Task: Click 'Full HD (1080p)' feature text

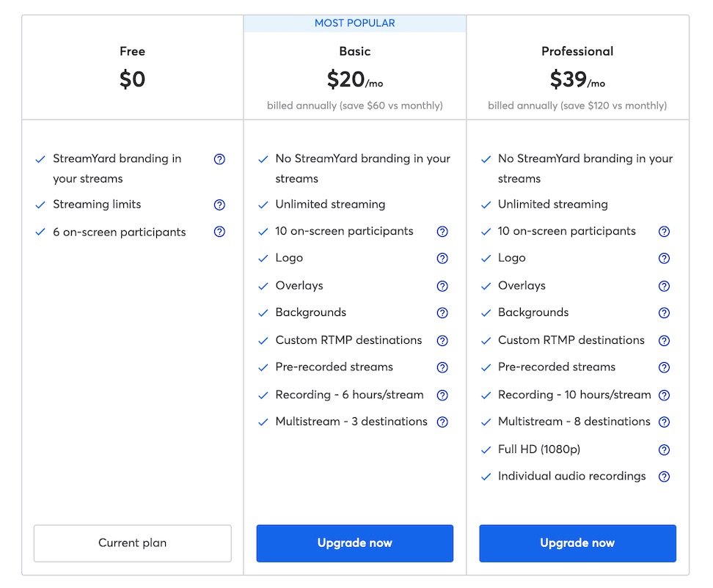Action: pyautogui.click(x=539, y=449)
